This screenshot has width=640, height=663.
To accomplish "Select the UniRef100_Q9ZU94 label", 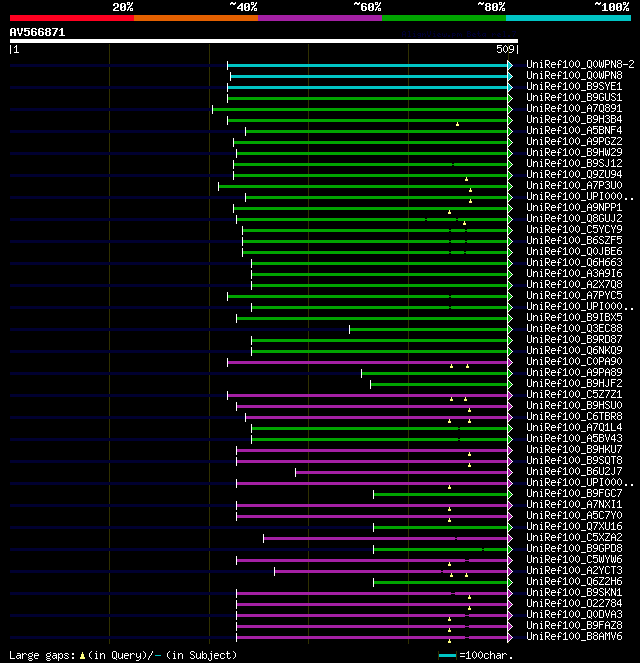I will coord(574,174).
